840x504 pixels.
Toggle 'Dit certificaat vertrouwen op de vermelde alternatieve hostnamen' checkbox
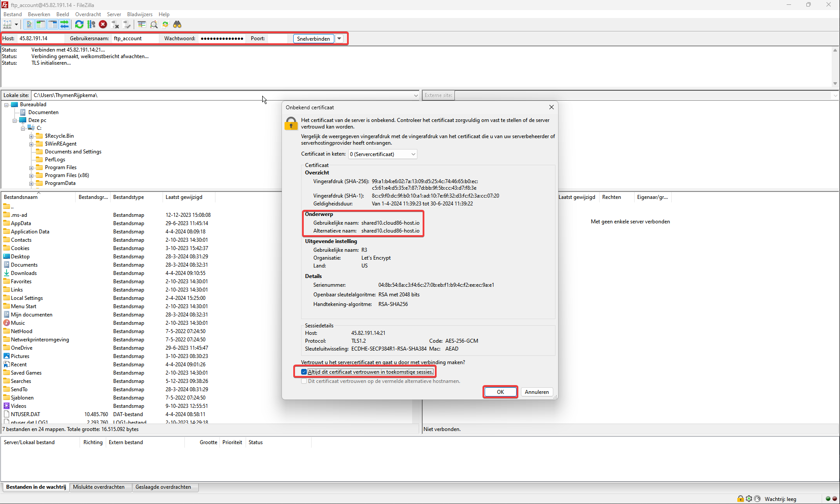(x=304, y=381)
